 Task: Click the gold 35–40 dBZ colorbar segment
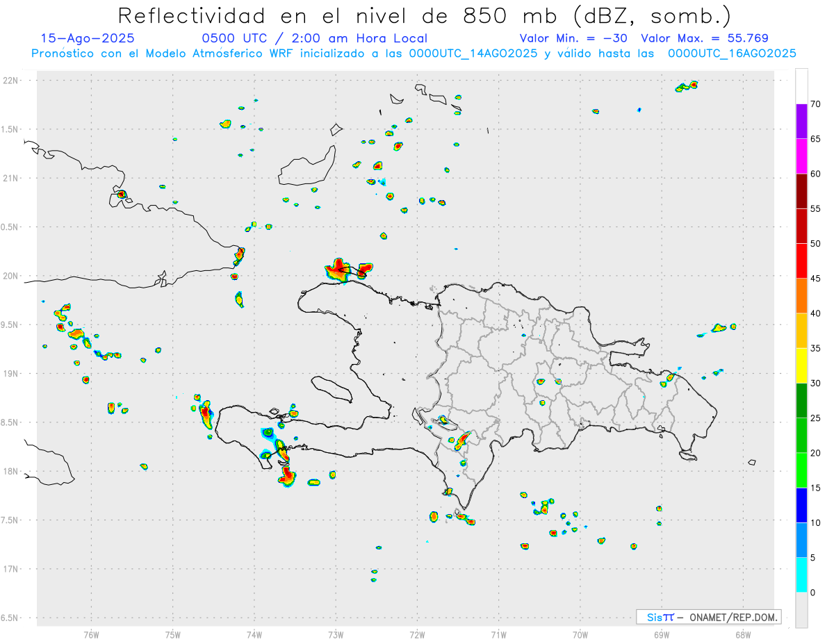(801, 331)
